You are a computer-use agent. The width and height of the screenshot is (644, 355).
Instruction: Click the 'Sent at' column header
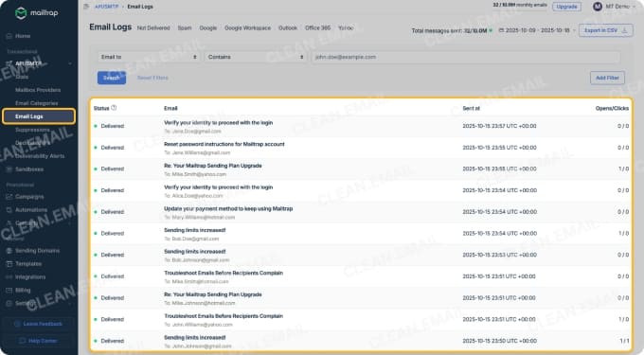[x=471, y=108]
